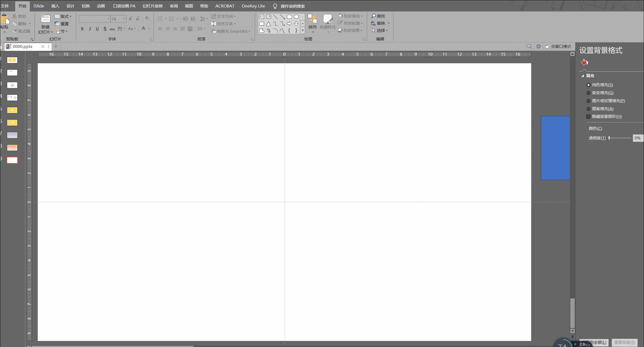Select the Picture or texture fill (图片或纹理填充) option
The width and height of the screenshot is (644, 347).
point(589,101)
